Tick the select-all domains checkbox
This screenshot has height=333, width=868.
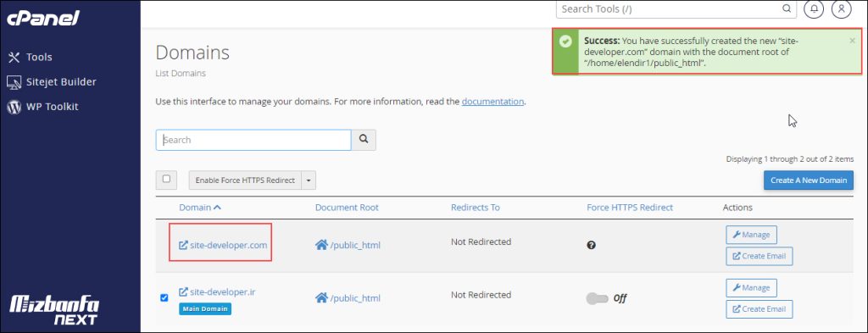pyautogui.click(x=166, y=180)
